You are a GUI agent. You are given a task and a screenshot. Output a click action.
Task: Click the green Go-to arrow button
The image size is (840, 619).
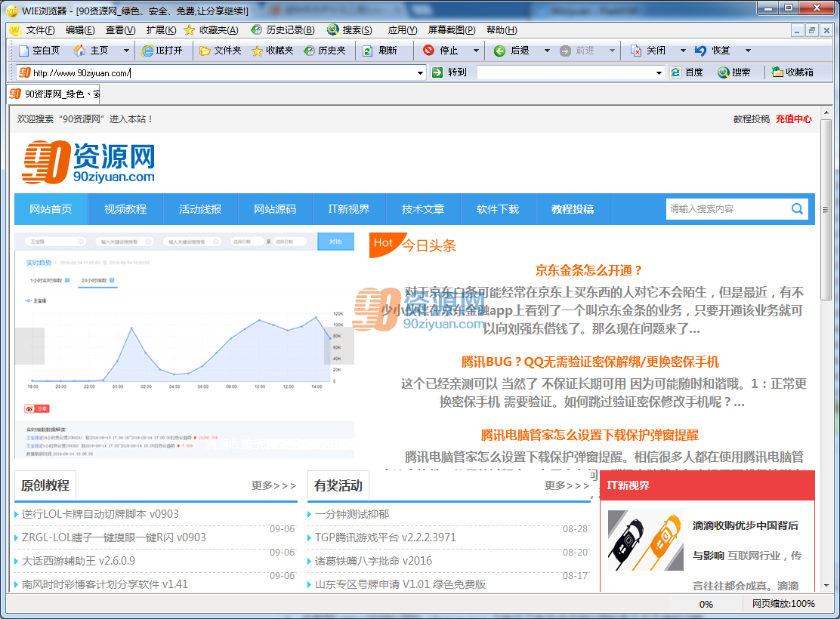[437, 72]
